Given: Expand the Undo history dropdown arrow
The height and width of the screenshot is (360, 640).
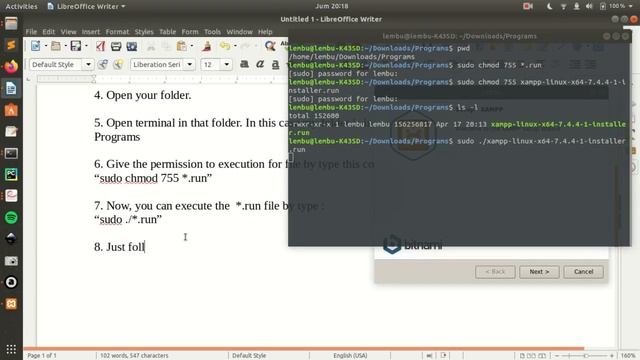Looking at the screenshot, I should click(x=235, y=46).
